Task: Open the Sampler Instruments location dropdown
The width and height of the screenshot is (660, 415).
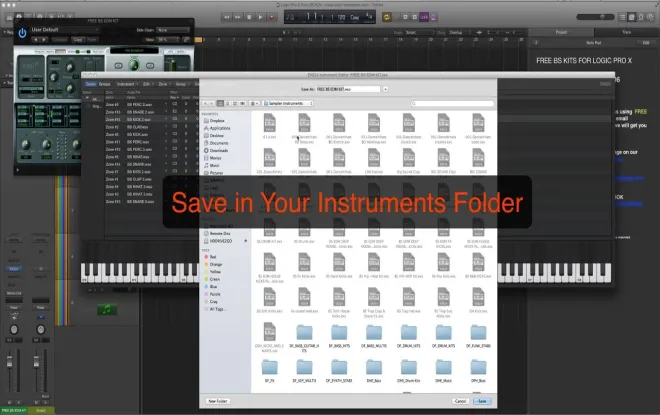Action: 288,104
